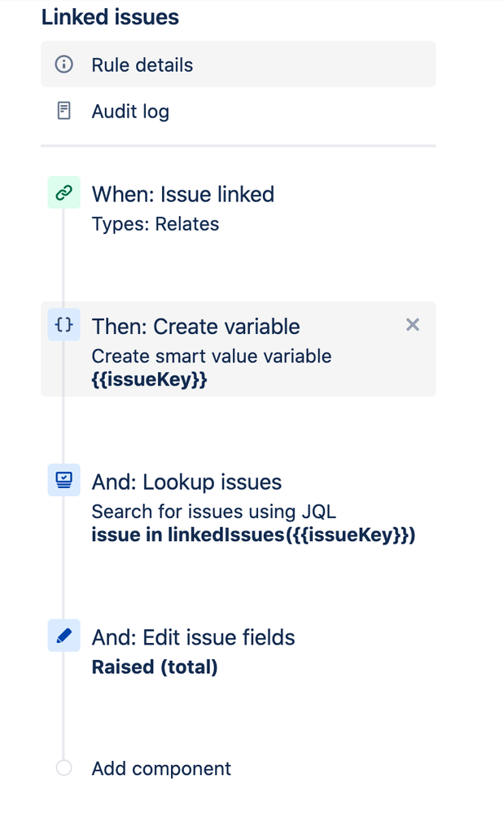Click the Rule details info icon
Image resolution: width=504 pixels, height=814 pixels.
(64, 64)
